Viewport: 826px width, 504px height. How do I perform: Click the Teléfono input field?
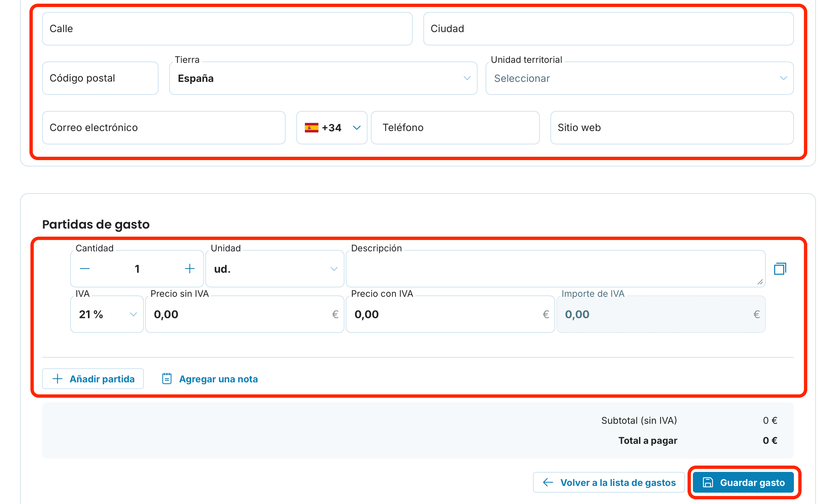click(455, 128)
